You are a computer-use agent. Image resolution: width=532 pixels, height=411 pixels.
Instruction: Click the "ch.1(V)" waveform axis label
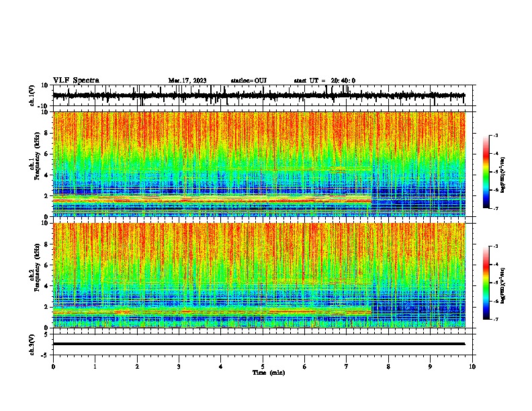(32, 95)
